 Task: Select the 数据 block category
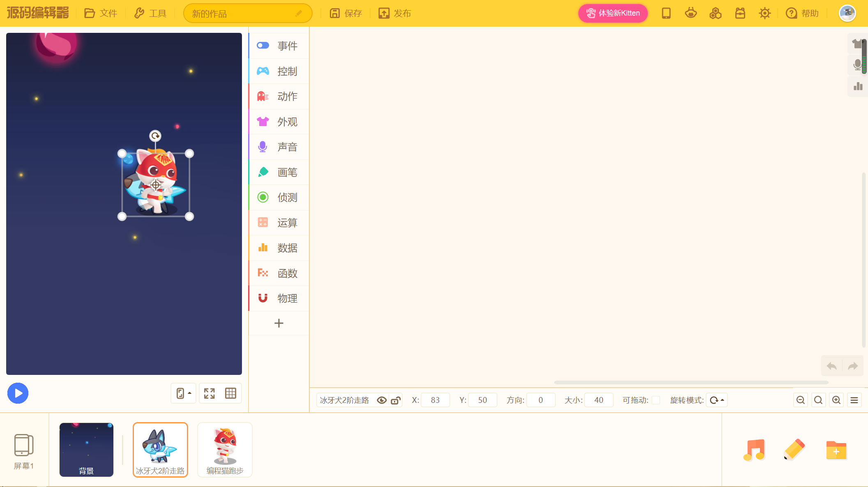[279, 248]
